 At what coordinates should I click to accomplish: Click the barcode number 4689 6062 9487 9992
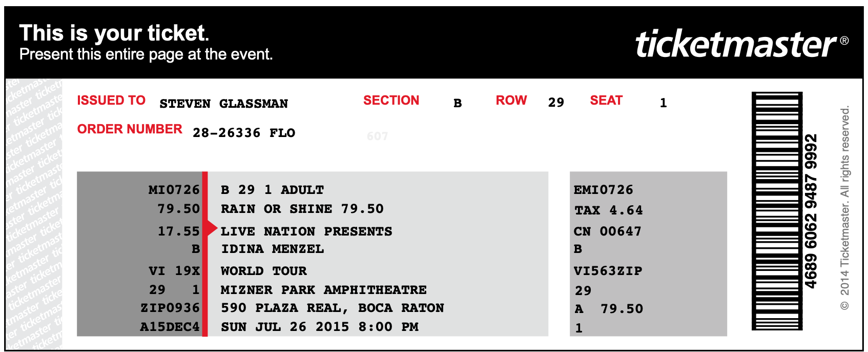coord(811,211)
